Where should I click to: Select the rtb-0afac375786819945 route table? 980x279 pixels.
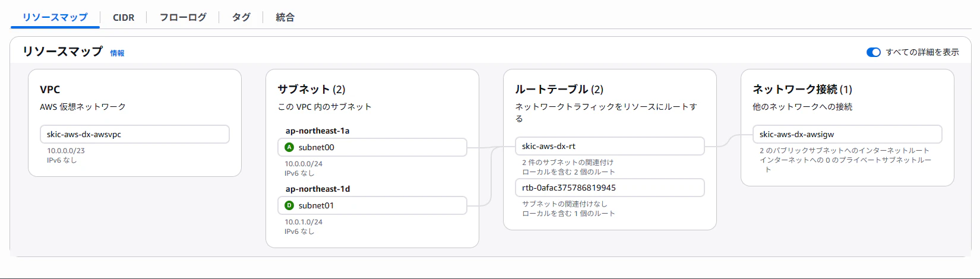(610, 188)
